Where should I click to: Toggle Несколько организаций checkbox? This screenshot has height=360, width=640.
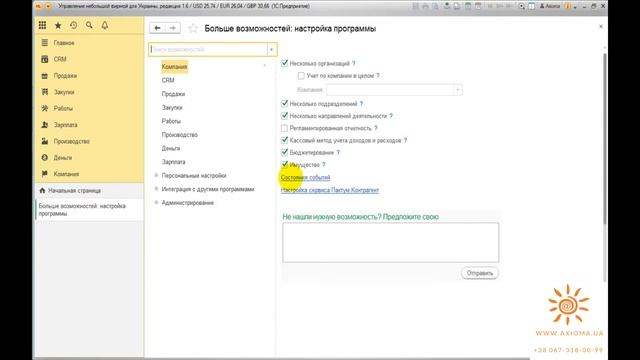pos(284,63)
